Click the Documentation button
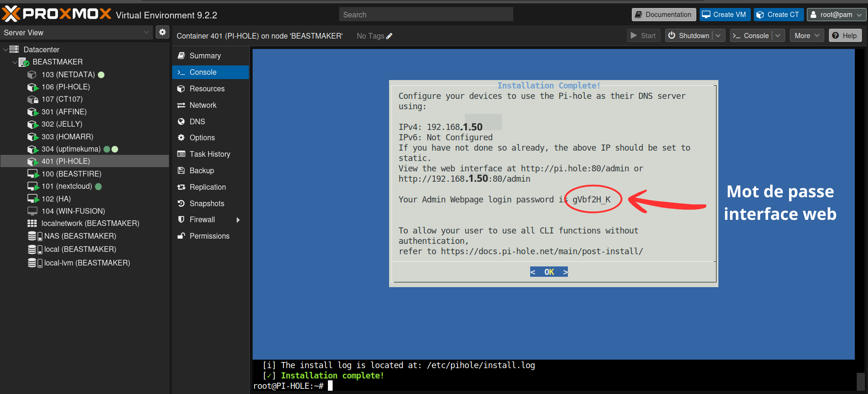 663,15
